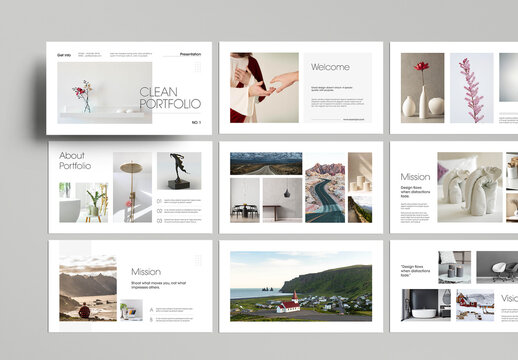
Task: Open the Mission slide with white sculptures
Action: tap(454, 187)
